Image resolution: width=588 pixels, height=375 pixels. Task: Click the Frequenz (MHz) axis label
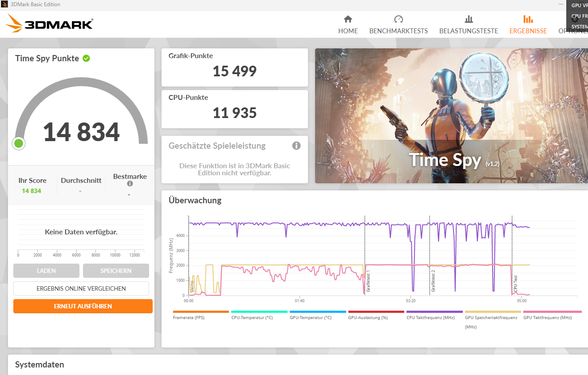(x=171, y=255)
